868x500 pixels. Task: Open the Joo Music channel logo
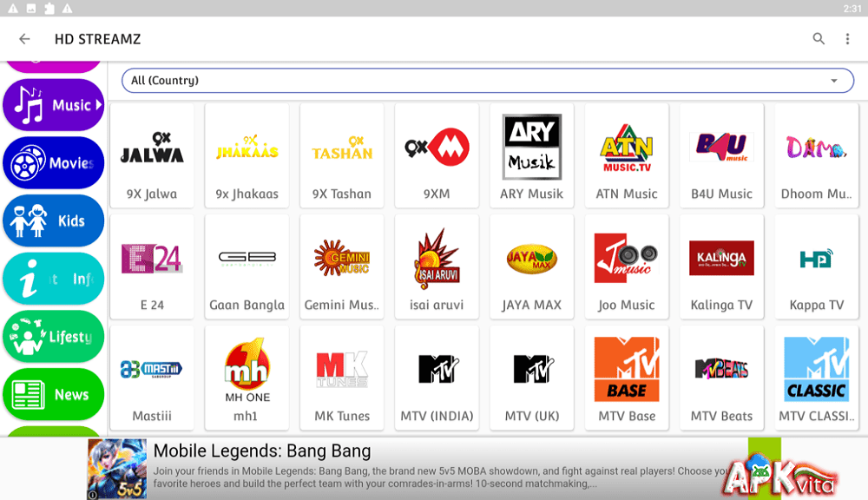(x=627, y=258)
